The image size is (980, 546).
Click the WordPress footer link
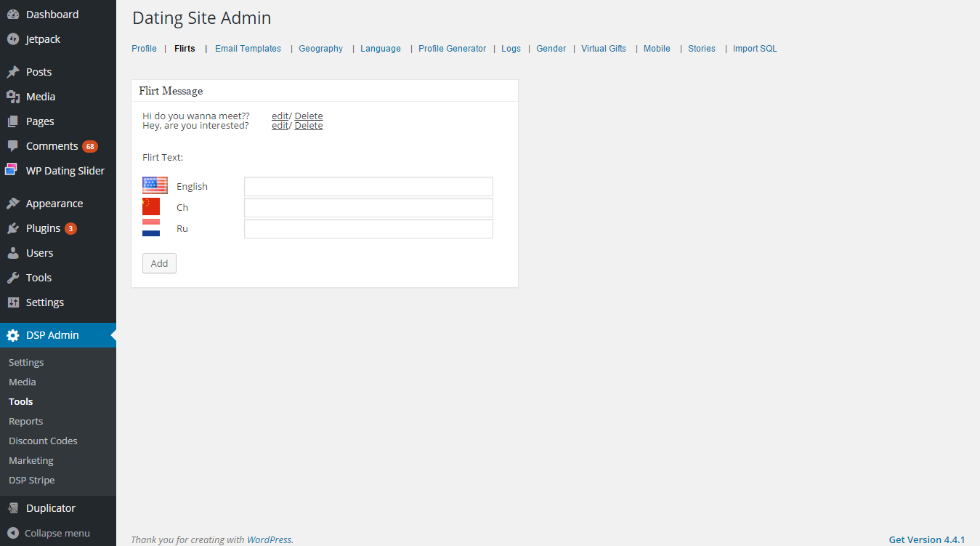point(269,539)
